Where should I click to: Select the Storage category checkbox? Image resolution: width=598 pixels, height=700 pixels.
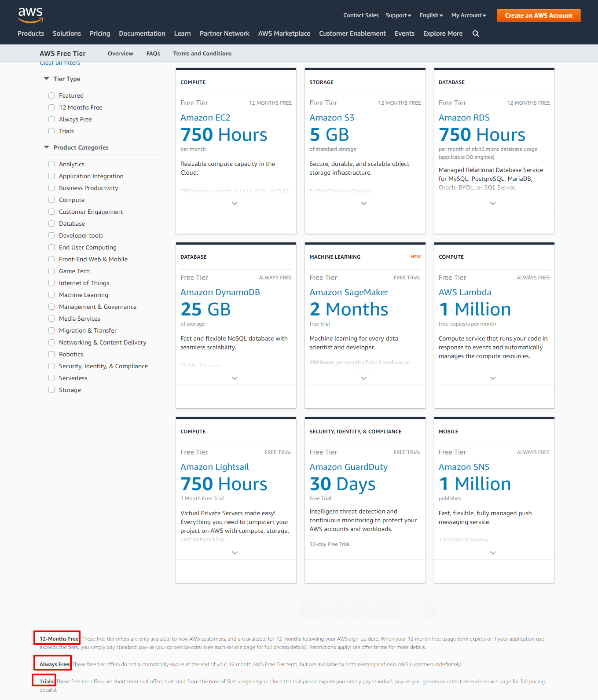[x=51, y=390]
